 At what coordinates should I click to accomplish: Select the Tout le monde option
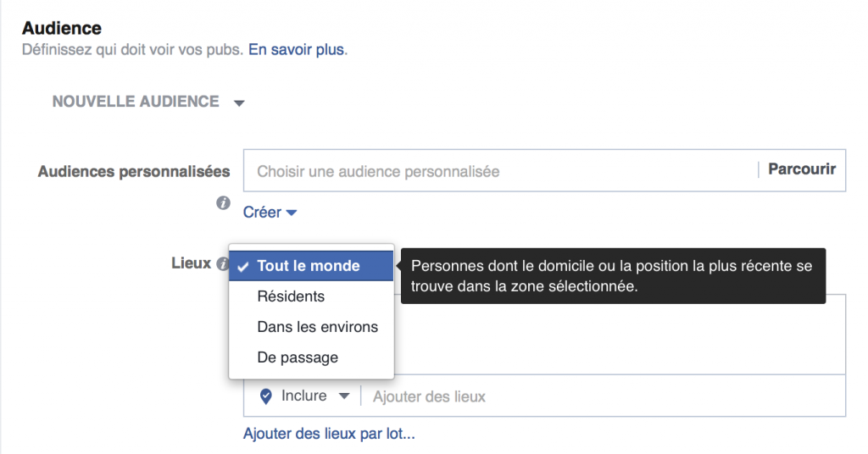tap(309, 266)
